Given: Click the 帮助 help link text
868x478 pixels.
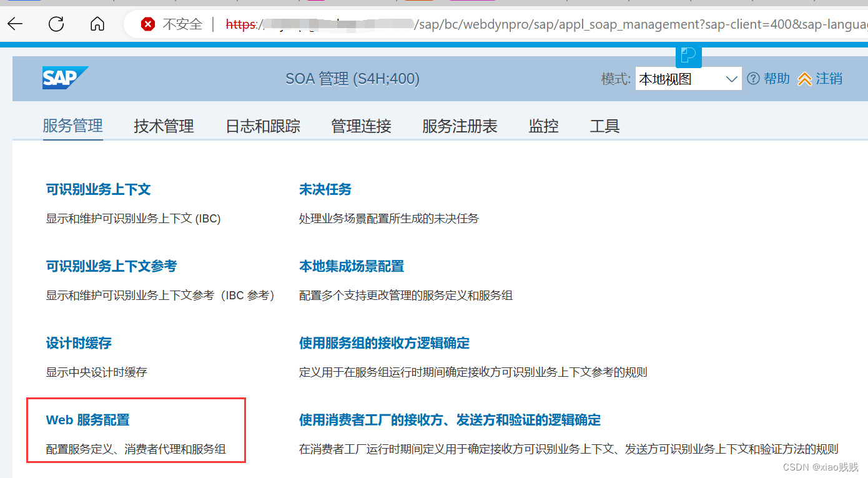Looking at the screenshot, I should [777, 79].
